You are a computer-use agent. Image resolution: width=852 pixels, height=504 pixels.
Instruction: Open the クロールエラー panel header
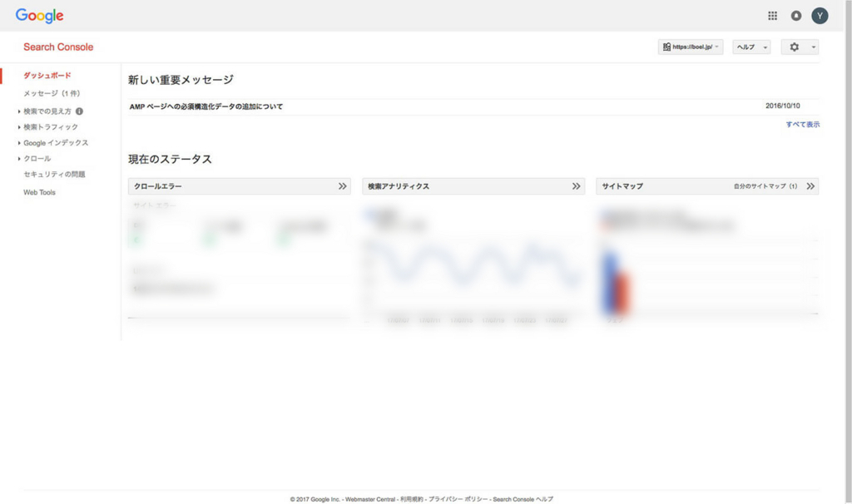(x=239, y=186)
